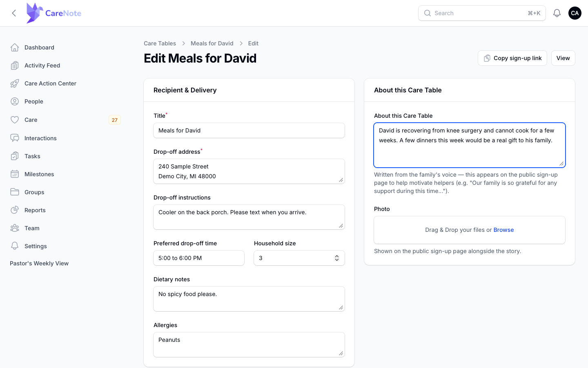
Task: Open the CA user avatar menu
Action: click(x=575, y=13)
